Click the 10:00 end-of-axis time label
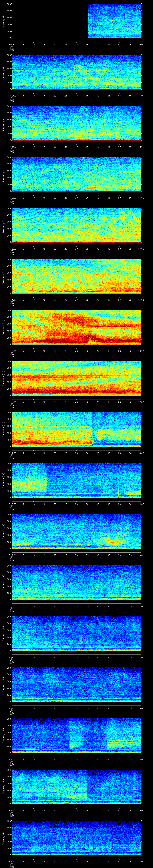The width and height of the screenshot is (153, 868). pyautogui.click(x=141, y=44)
